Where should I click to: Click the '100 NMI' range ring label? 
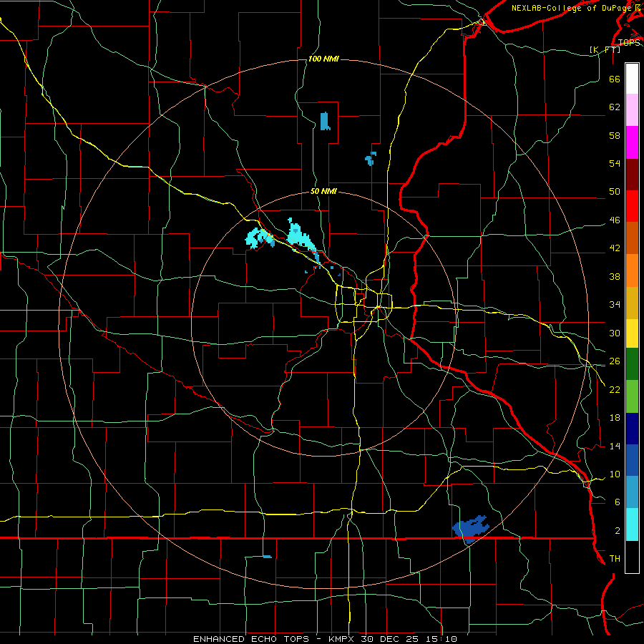(x=323, y=59)
